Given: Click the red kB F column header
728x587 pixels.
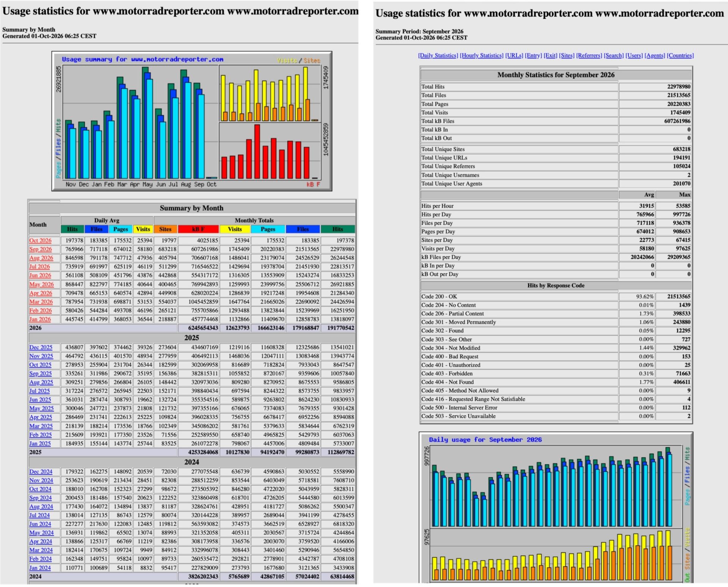Looking at the screenshot, I should coord(198,229).
